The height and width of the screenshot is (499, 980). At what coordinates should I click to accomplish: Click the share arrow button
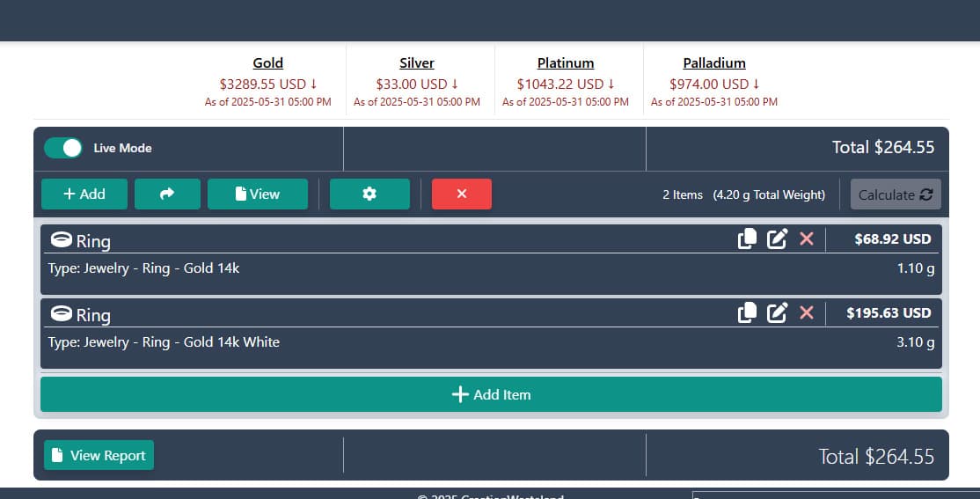pos(167,194)
